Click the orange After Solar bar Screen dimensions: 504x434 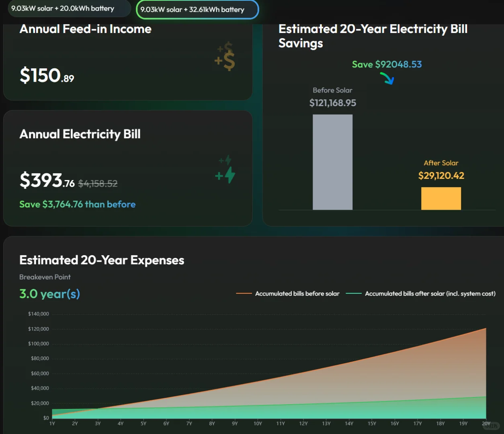(441, 199)
